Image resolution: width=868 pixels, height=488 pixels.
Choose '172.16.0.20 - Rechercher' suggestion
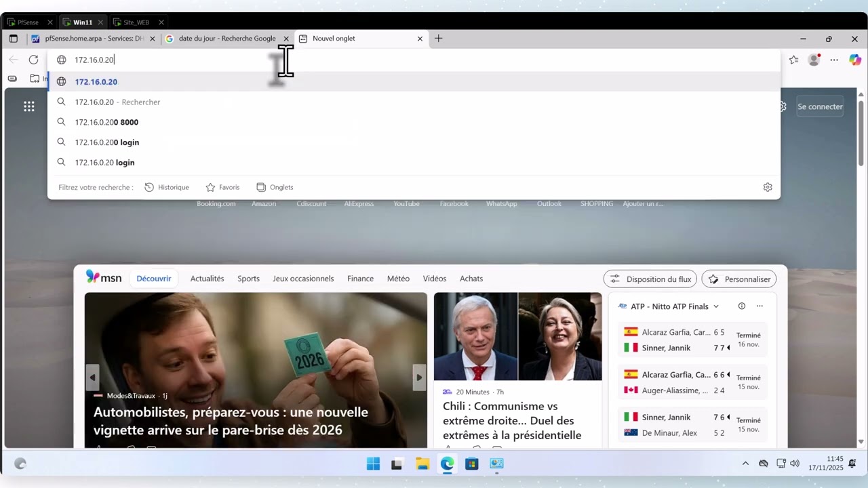coord(414,102)
